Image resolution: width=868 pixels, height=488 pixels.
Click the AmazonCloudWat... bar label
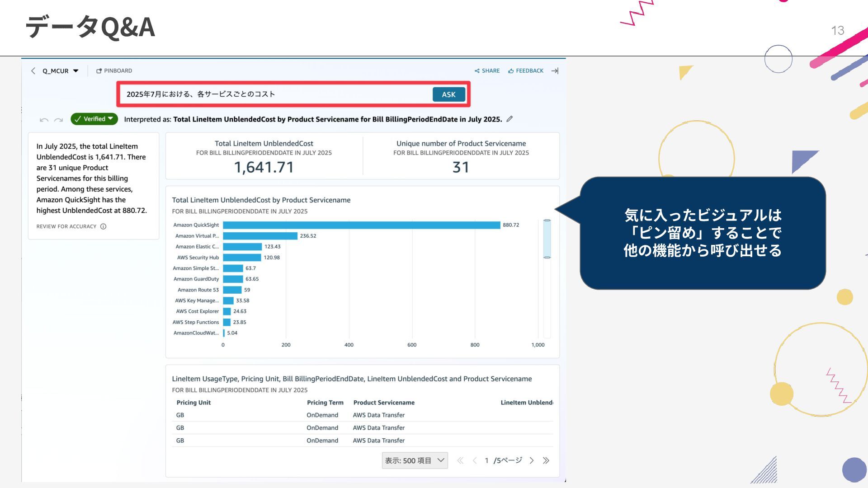(x=196, y=333)
